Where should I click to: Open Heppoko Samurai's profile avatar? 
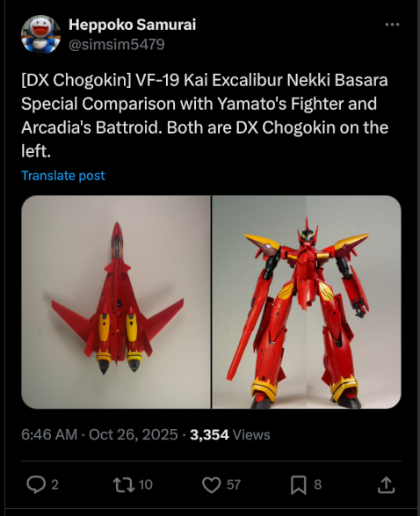(x=40, y=34)
